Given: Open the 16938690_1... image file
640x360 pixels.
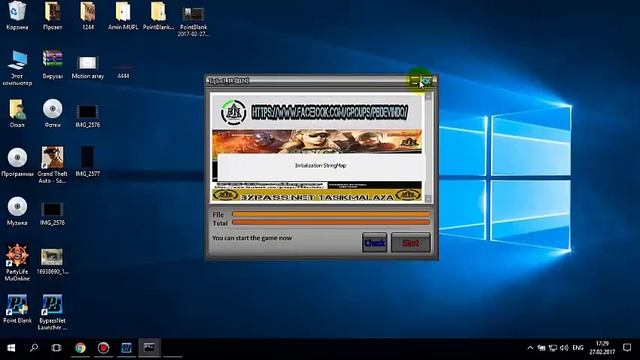Looking at the screenshot, I should pyautogui.click(x=52, y=261).
